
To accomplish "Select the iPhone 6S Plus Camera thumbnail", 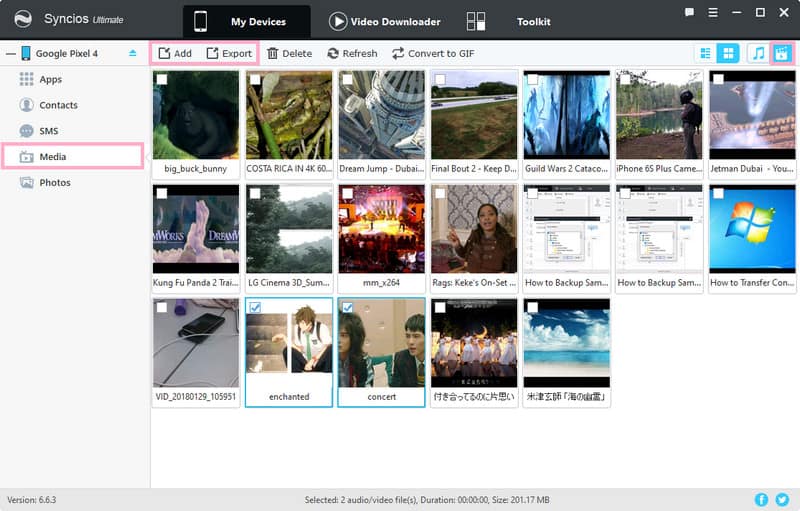I will [x=659, y=115].
